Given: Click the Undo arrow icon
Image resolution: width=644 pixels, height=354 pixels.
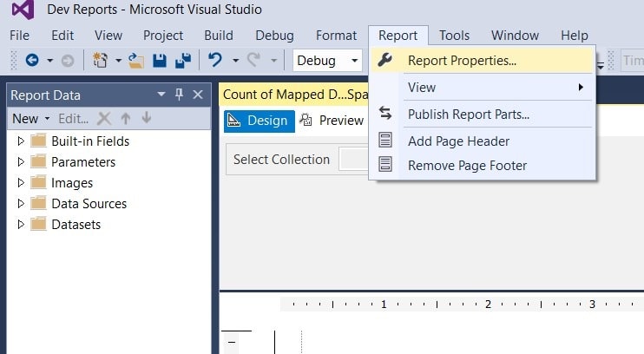Looking at the screenshot, I should (215, 61).
